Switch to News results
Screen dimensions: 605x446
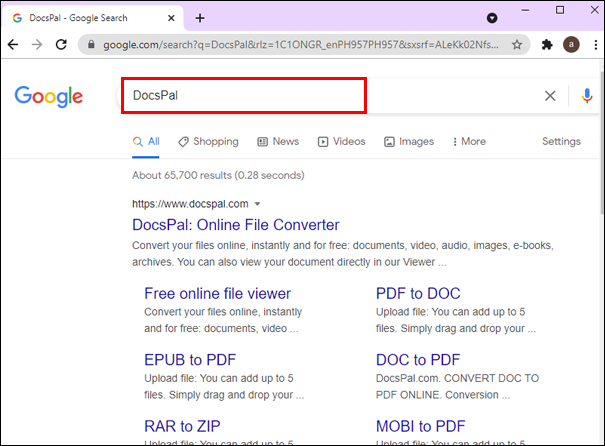tap(278, 142)
